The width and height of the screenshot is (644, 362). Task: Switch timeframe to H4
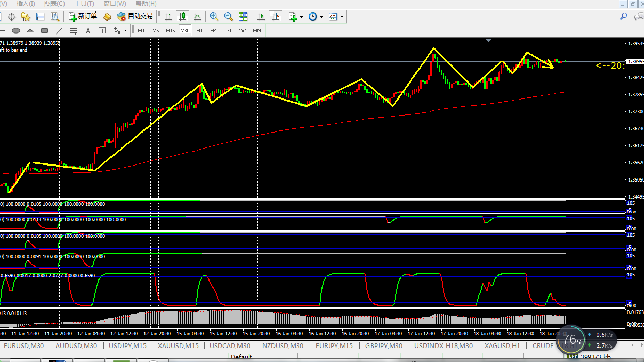coord(214,30)
